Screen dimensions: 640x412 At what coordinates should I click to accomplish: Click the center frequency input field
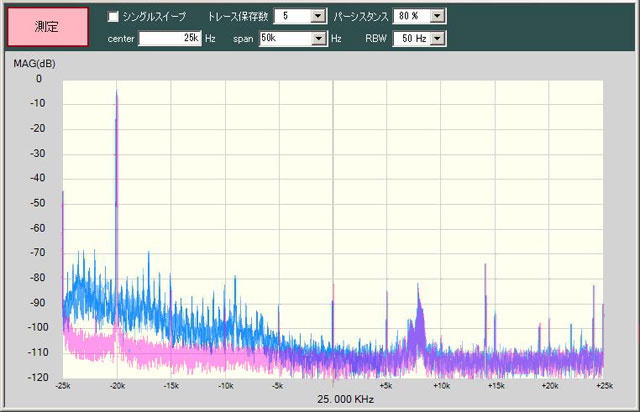[170, 38]
